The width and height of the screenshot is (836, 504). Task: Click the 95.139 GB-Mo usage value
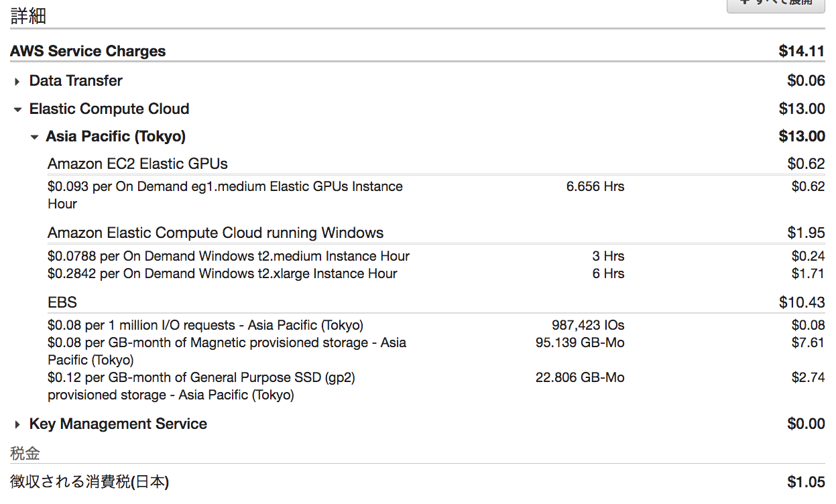coord(580,343)
